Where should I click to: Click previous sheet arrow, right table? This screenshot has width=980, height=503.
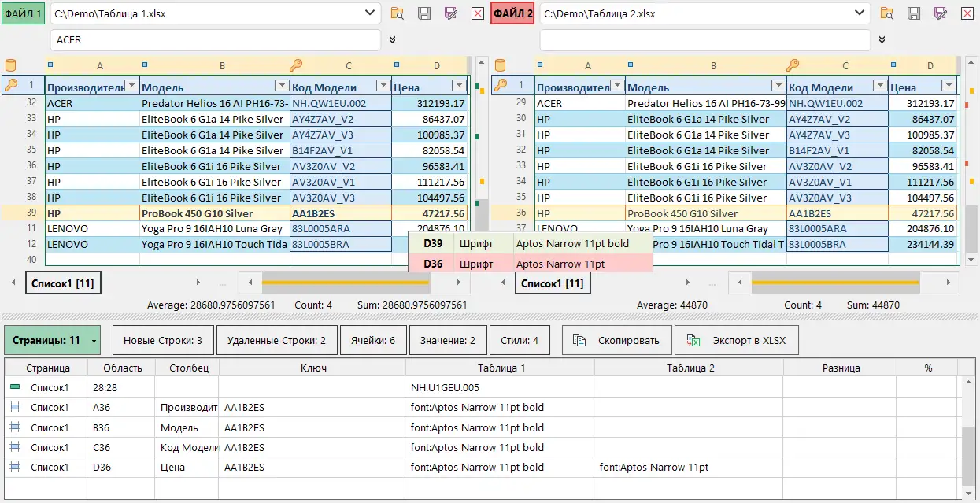point(502,282)
